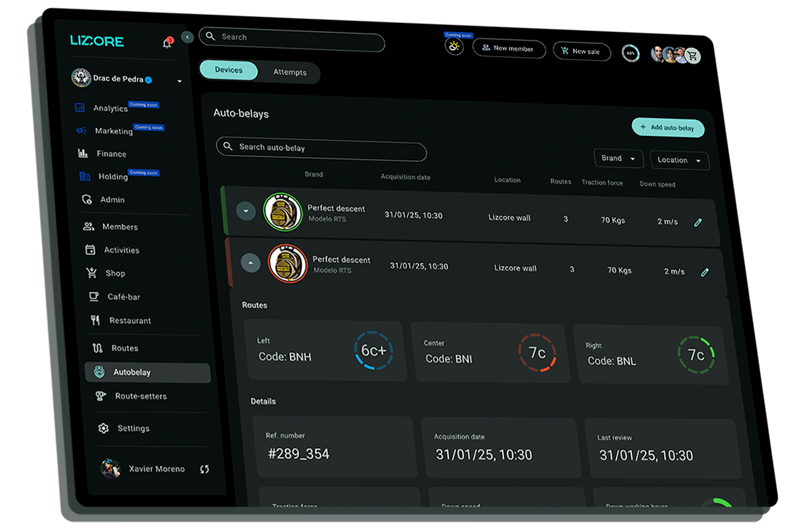Expand the Drac de Pedra account selector
The height and width of the screenshot is (528, 812).
coord(179,81)
